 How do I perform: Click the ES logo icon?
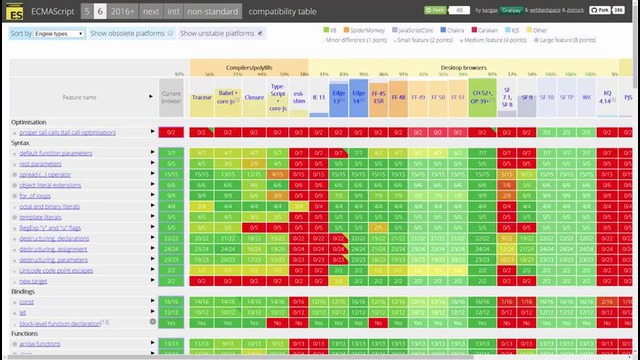pos(15,11)
